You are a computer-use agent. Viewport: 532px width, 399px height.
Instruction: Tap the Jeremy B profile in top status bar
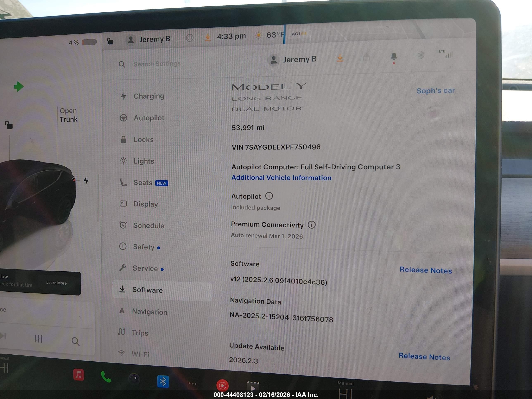coord(148,39)
